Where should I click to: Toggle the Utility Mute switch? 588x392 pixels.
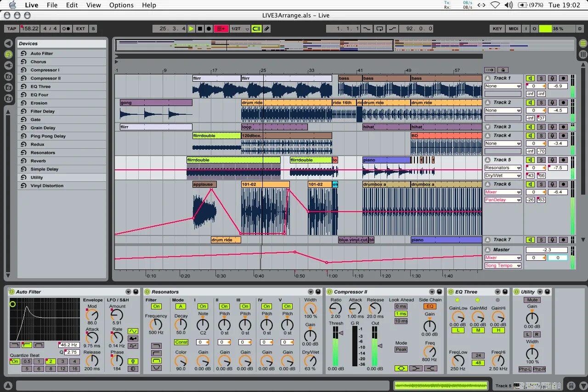[x=532, y=300]
